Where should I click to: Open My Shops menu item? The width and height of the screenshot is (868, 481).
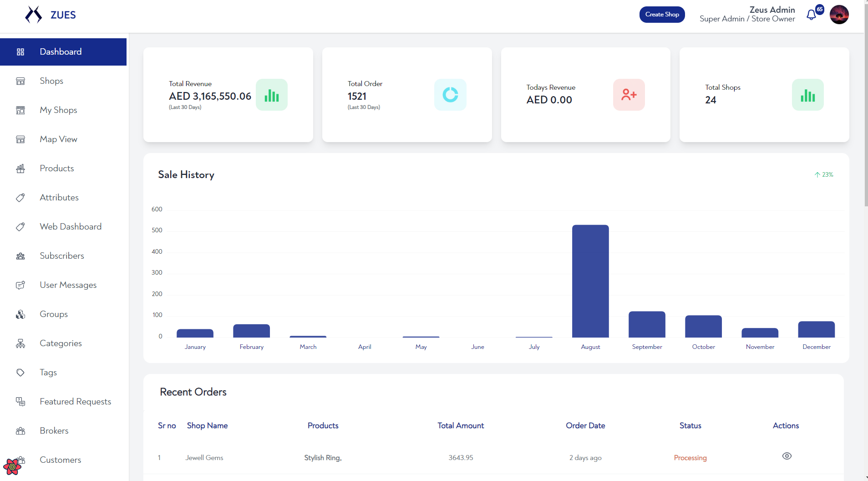[x=63, y=110]
